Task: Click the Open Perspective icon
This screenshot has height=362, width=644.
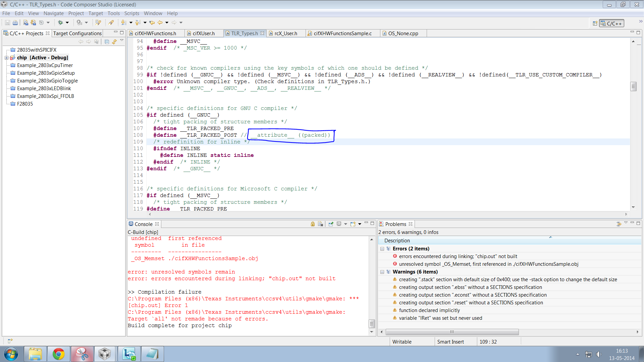Action: [x=595, y=23]
